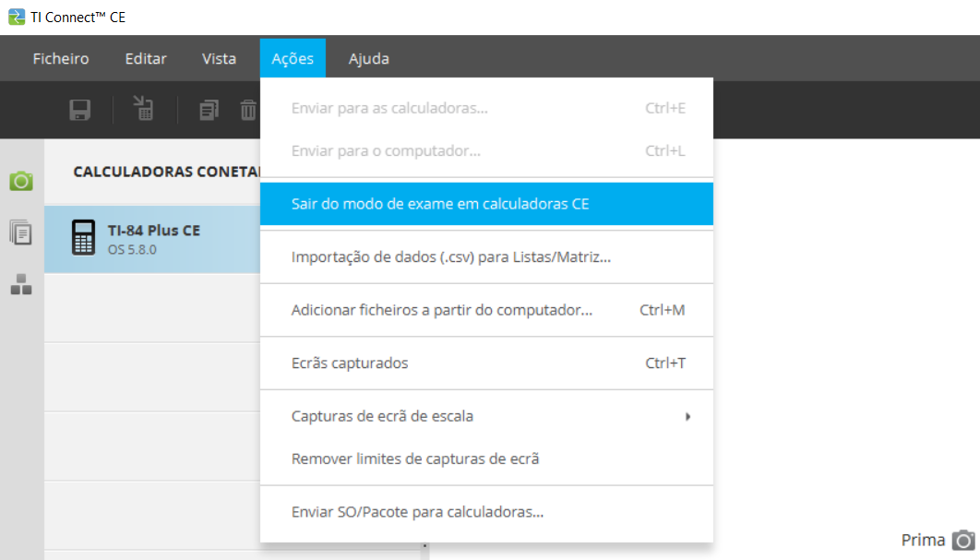Image resolution: width=980 pixels, height=560 pixels.
Task: Click the TI Connect CE app logo
Action: 16,17
